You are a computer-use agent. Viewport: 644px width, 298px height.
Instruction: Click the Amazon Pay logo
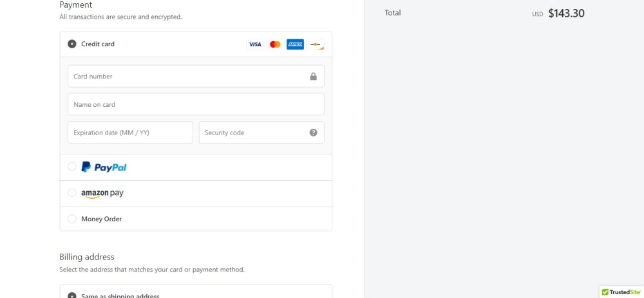coord(102,193)
